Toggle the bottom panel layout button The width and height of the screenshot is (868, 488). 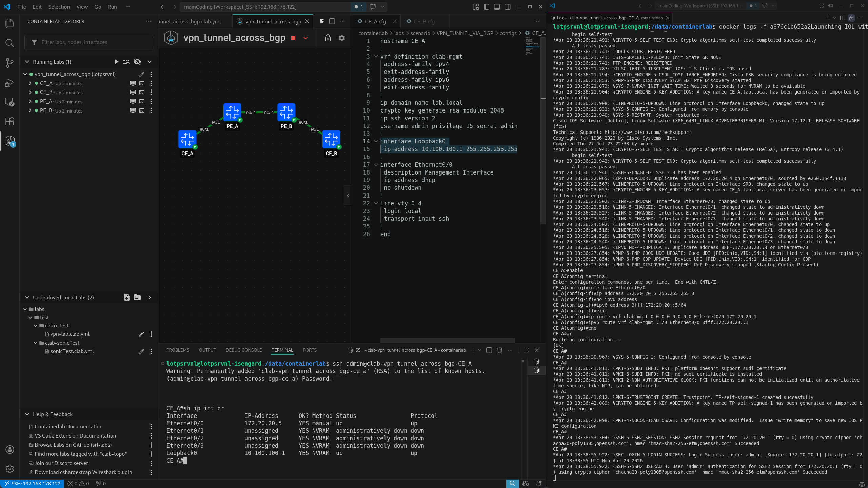tap(497, 7)
